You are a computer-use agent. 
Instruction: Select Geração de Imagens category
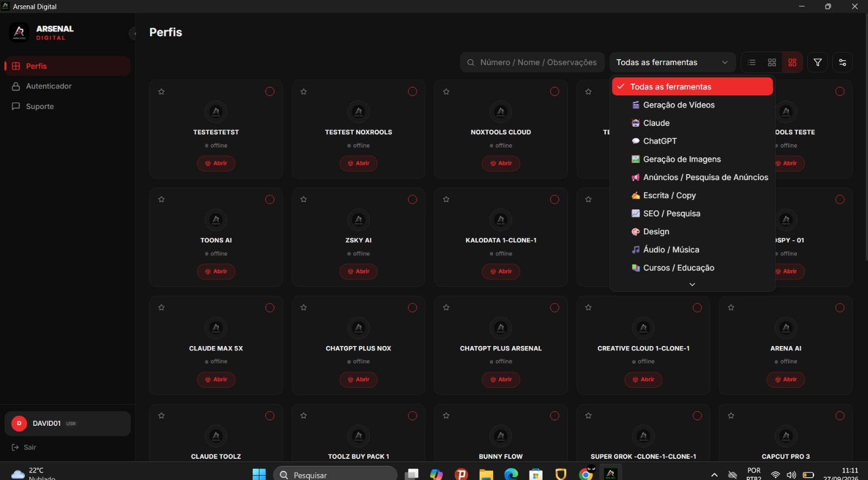(692, 159)
